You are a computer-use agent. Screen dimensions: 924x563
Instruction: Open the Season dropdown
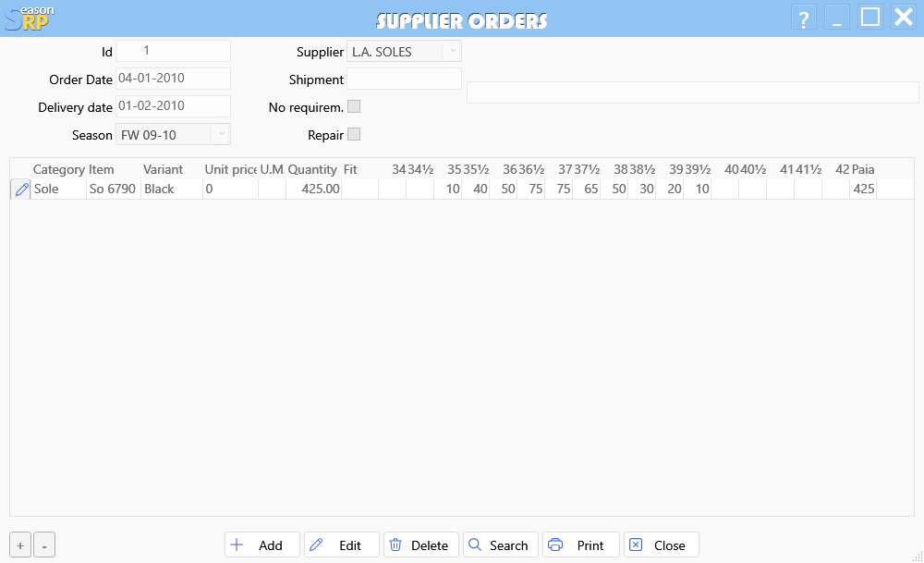222,134
